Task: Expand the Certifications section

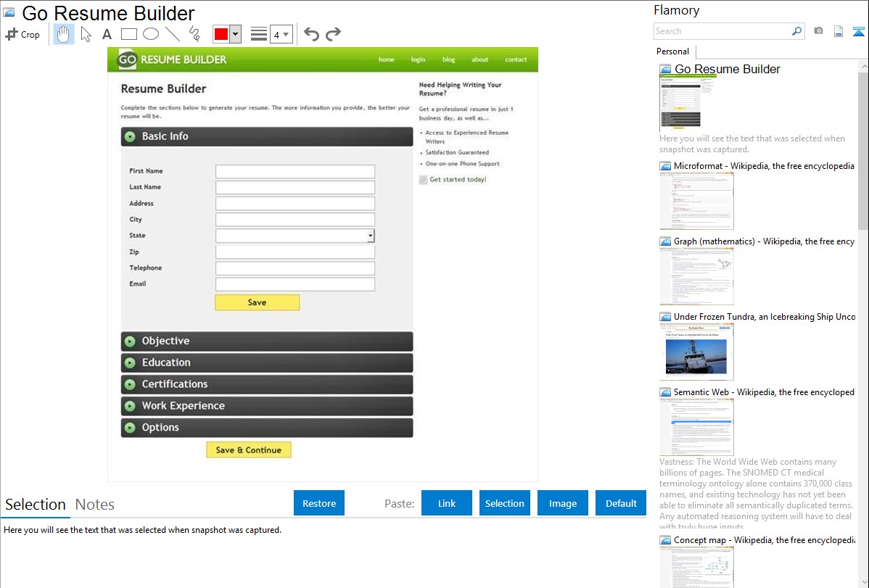Action: [x=266, y=384]
